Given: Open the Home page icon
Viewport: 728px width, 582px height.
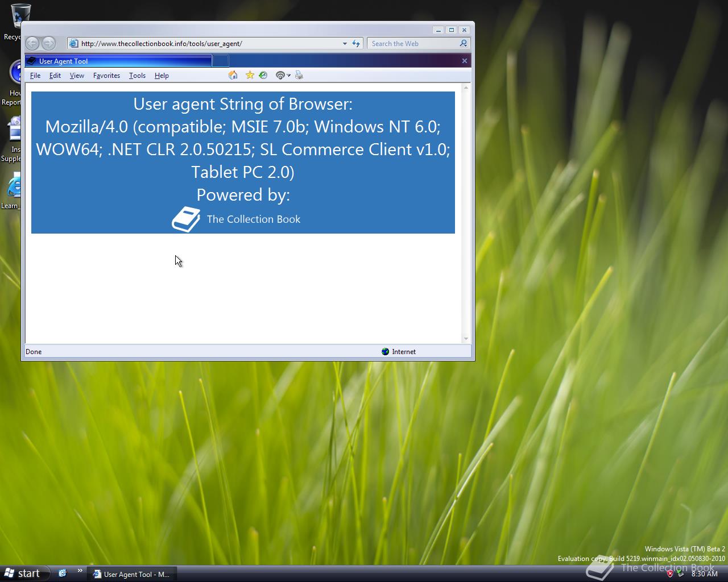Looking at the screenshot, I should (x=233, y=75).
